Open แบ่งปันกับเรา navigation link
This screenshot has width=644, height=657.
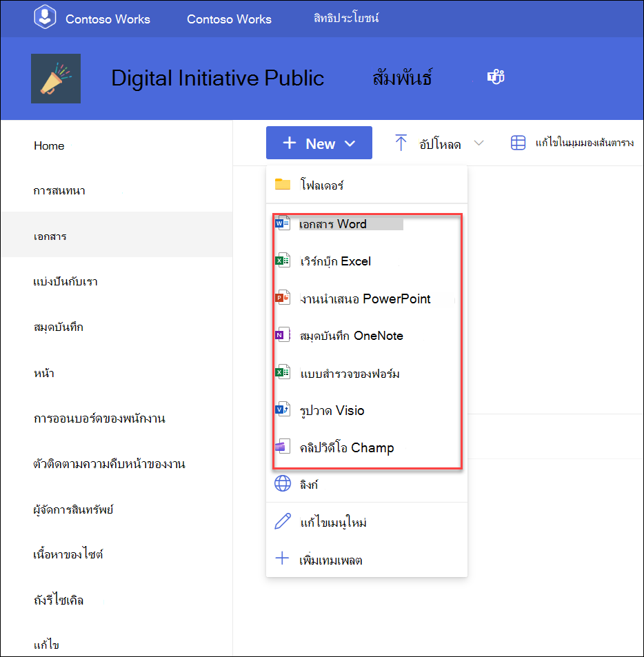[x=66, y=281]
